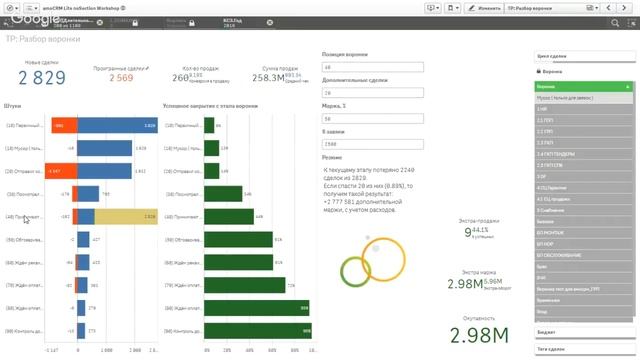Image resolution: width=640 pixels, height=360 pixels.
Task: Open the selections search magnifier
Action: click(x=615, y=23)
